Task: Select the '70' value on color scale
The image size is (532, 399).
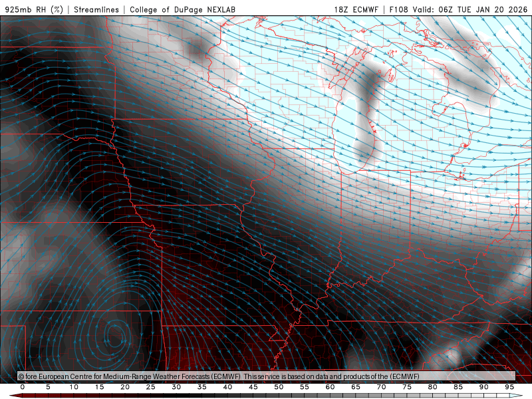Action: click(x=381, y=387)
